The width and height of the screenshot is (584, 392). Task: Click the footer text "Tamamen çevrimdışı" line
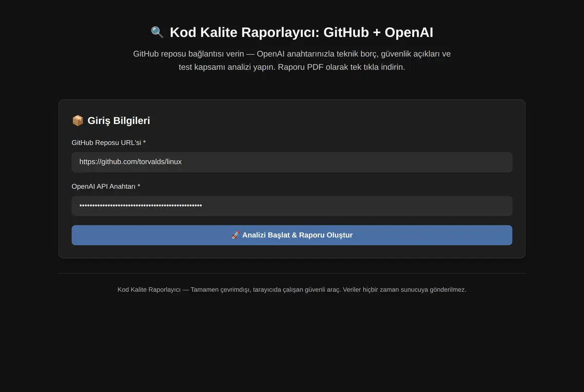click(292, 289)
